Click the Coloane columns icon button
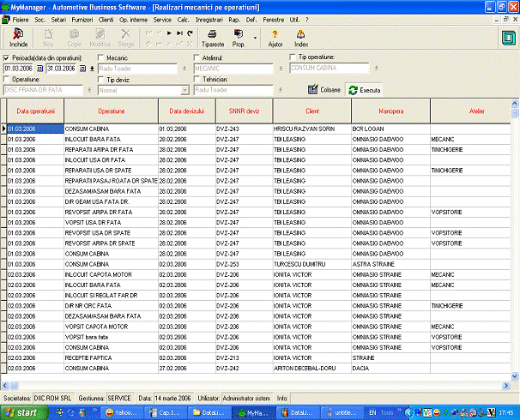The image size is (520, 420). tap(324, 90)
